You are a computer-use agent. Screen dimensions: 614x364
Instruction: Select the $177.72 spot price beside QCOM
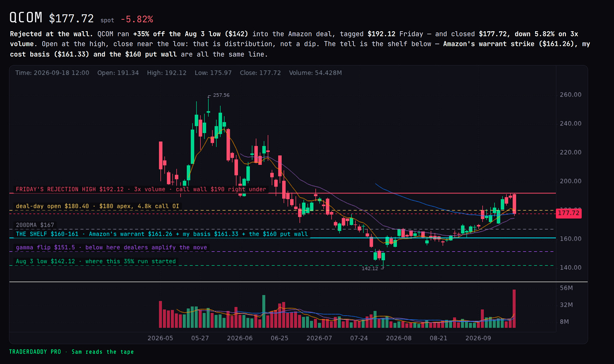71,19
